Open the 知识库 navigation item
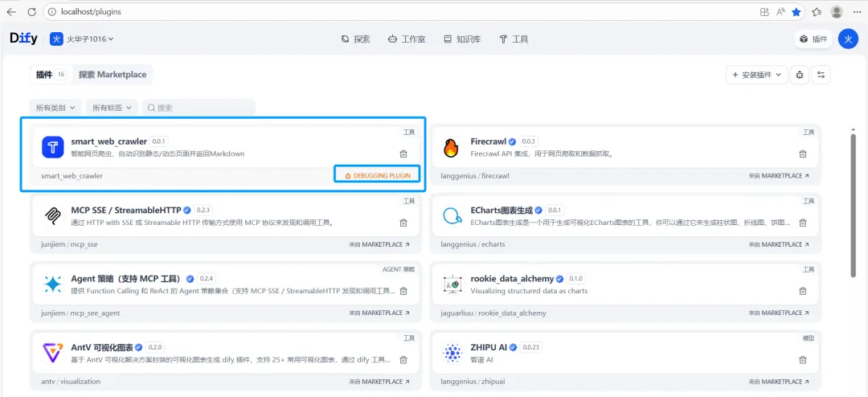The width and height of the screenshot is (868, 397). click(x=462, y=39)
